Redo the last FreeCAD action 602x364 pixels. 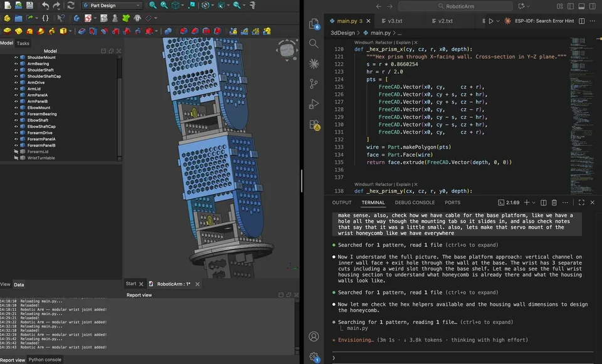[x=57, y=6]
